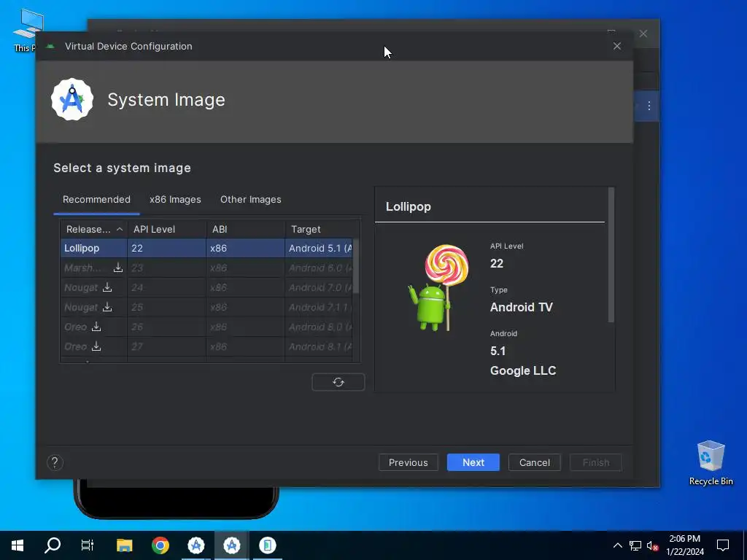
Task: Open the Windows Start menu
Action: tap(18, 545)
